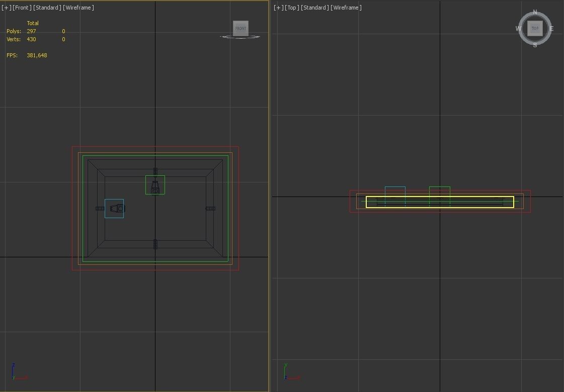564x392 pixels.
Task: Click the S compass point on ViewCube
Action: click(x=535, y=45)
